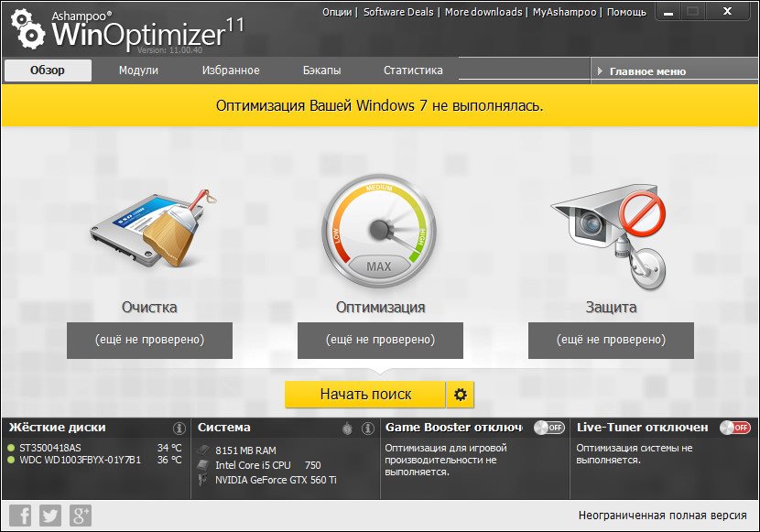The image size is (760, 532).
Task: Click Защита status button
Action: coord(611,341)
